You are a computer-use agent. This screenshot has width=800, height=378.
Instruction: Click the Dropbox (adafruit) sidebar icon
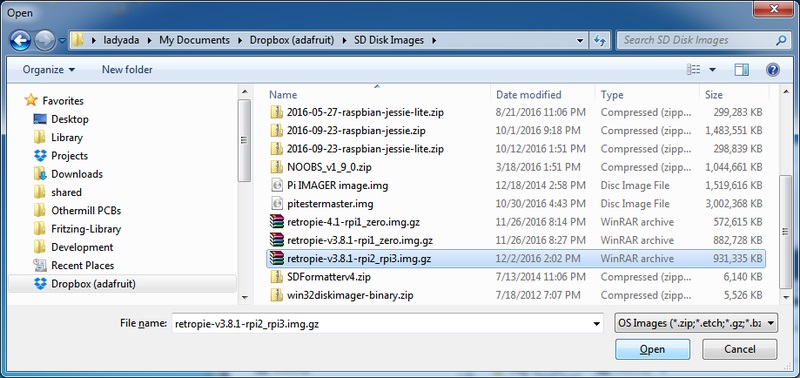pos(40,284)
